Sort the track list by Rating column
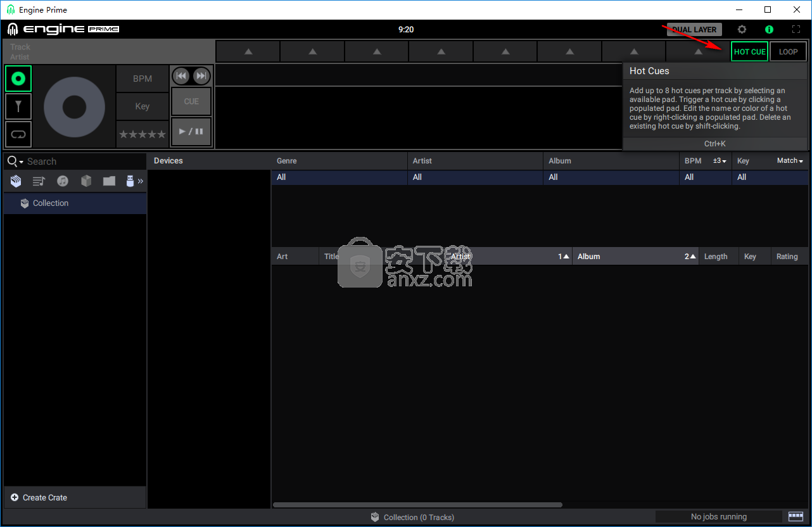 (789, 257)
